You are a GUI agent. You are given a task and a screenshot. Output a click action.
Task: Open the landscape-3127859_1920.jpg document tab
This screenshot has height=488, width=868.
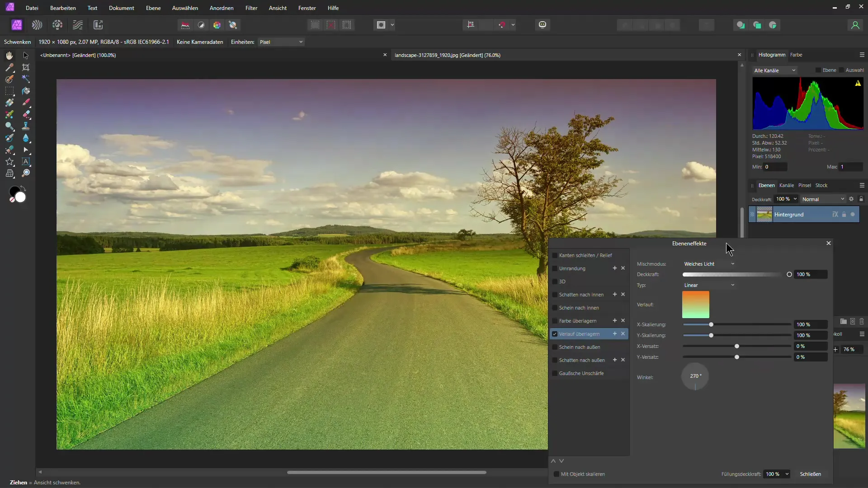click(x=447, y=55)
